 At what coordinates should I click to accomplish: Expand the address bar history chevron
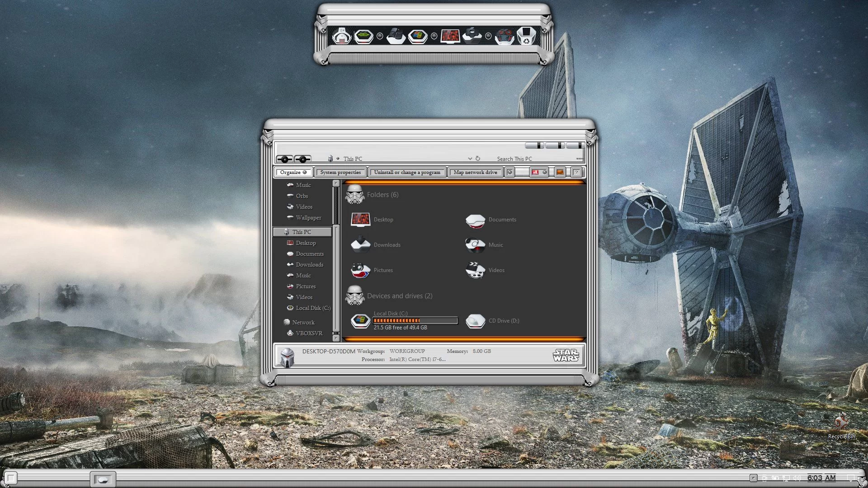470,159
